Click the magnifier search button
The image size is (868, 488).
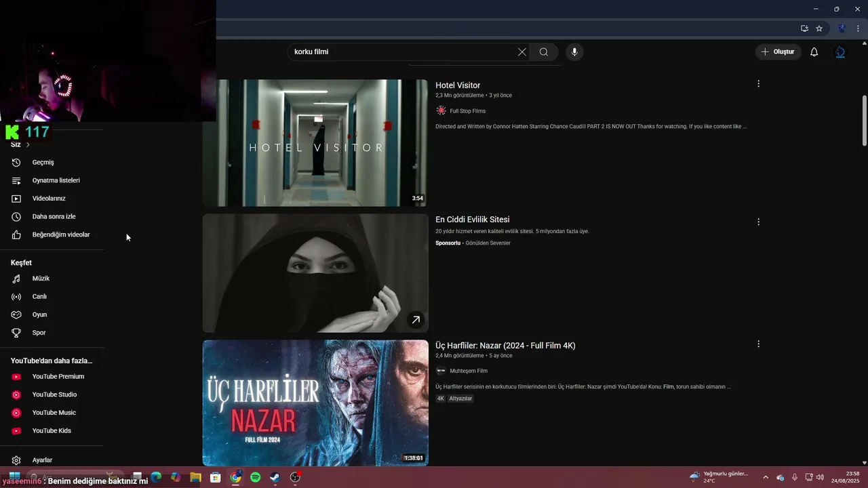(x=544, y=52)
